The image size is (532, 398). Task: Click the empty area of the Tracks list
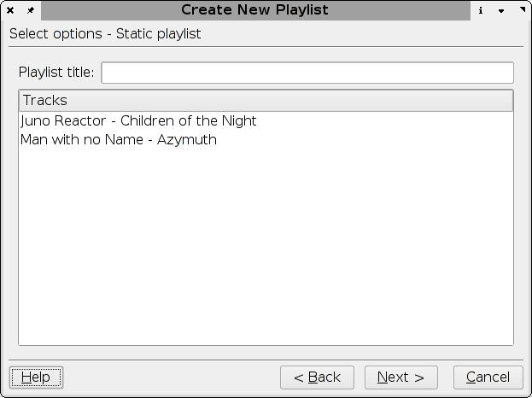click(x=266, y=248)
